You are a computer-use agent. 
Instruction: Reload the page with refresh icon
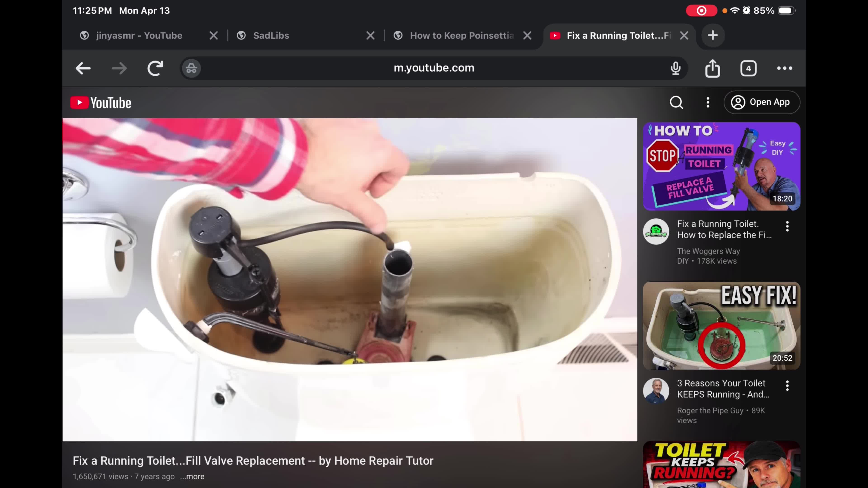coord(155,68)
